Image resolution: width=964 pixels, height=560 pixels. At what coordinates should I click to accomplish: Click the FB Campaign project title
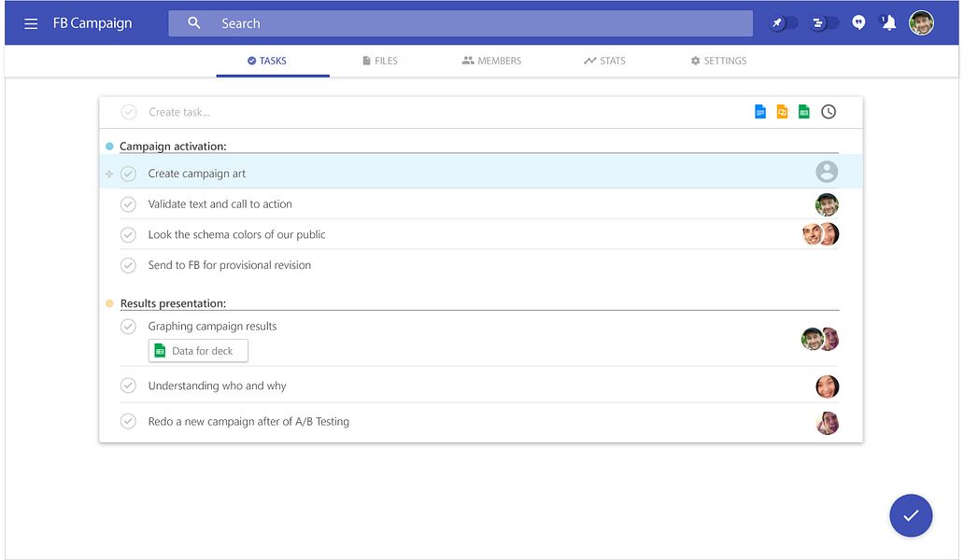(92, 23)
